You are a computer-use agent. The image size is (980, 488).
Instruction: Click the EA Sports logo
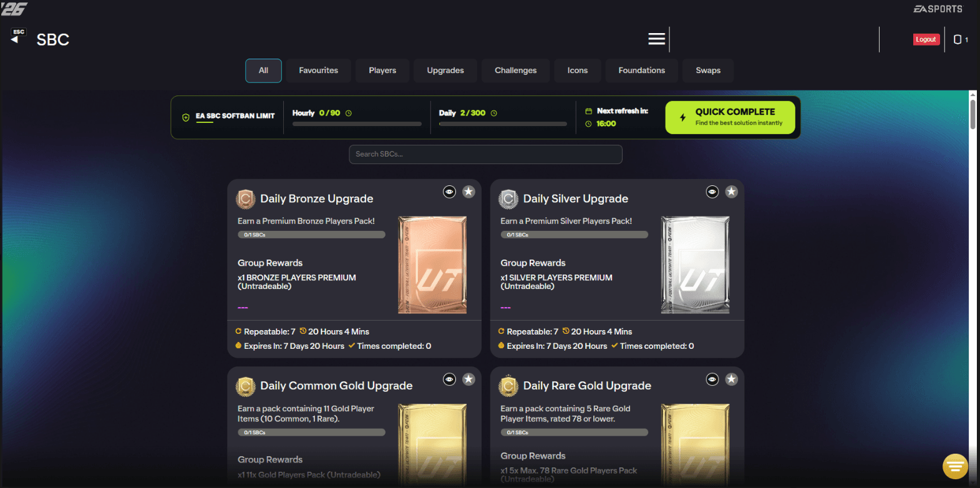[938, 9]
